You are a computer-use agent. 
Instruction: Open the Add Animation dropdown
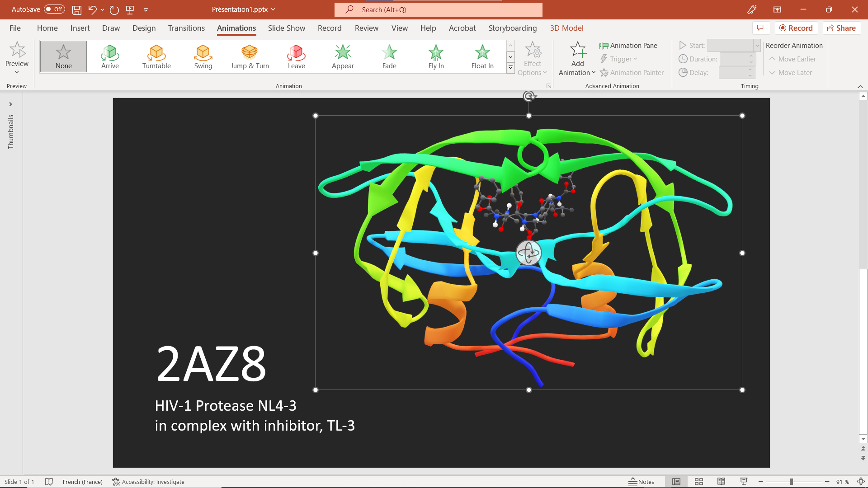pos(577,59)
